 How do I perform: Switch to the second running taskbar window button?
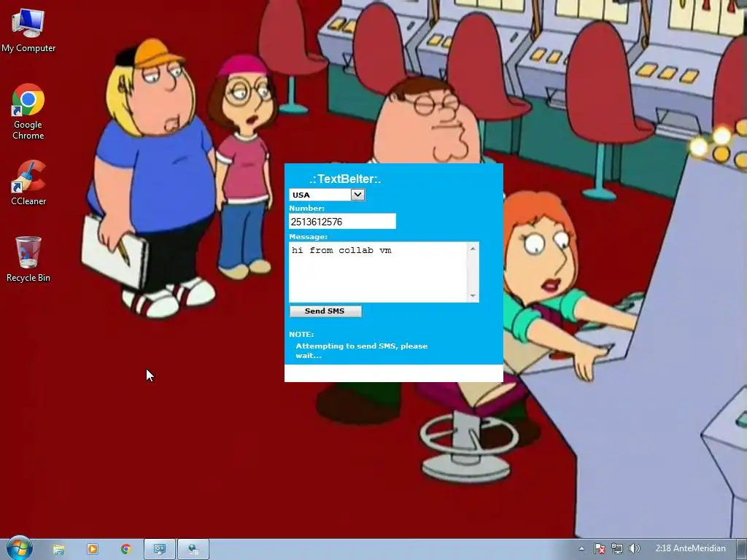193,549
